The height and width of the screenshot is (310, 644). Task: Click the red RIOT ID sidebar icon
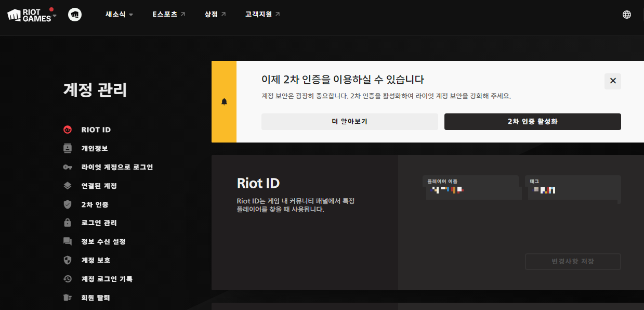(x=68, y=130)
